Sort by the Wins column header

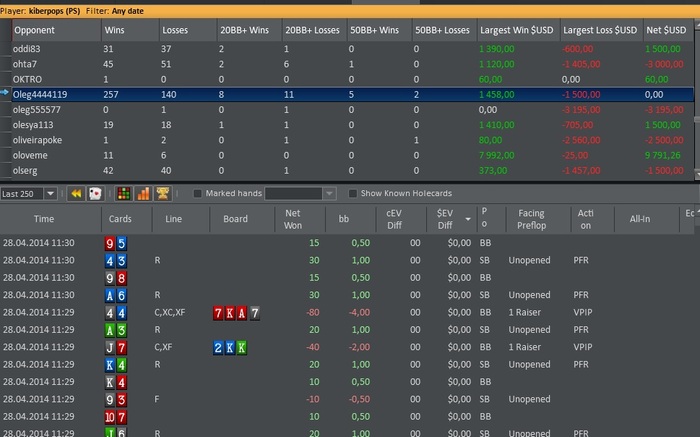click(130, 30)
